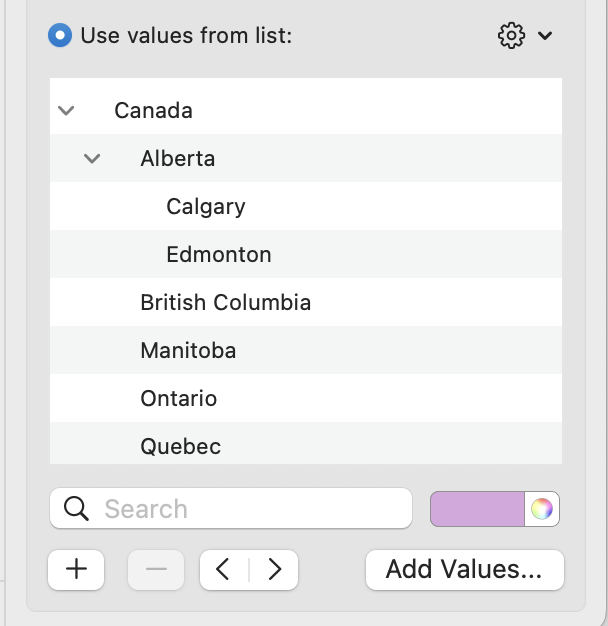Select Manitoba in the values list
This screenshot has width=608, height=626.
pos(188,350)
